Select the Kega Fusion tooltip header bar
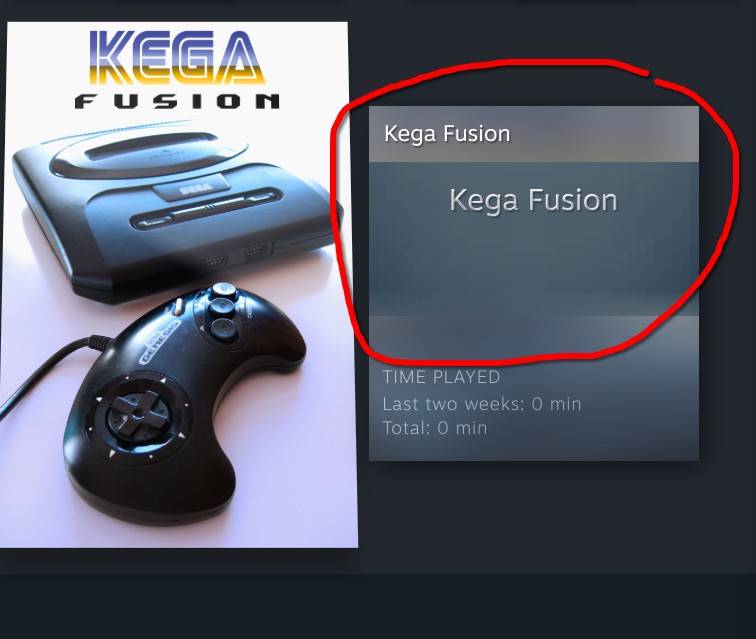 (534, 134)
